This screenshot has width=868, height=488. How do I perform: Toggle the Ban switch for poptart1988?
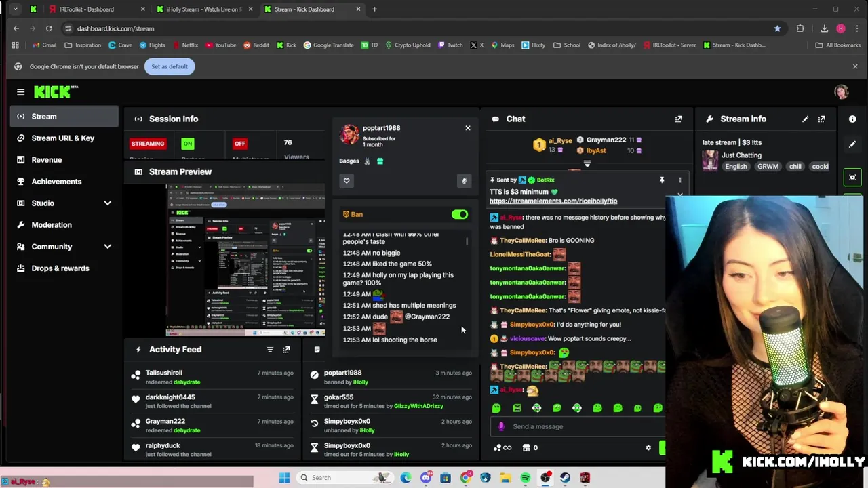coord(460,214)
